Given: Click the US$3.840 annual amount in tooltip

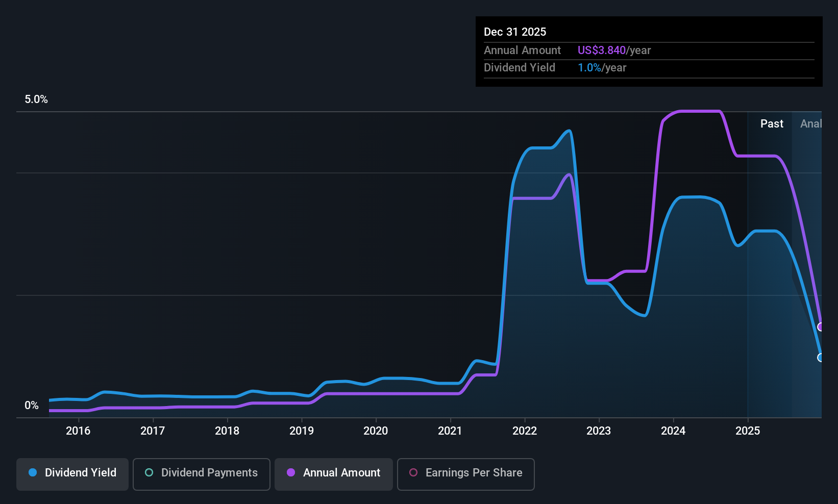Looking at the screenshot, I should point(601,50).
